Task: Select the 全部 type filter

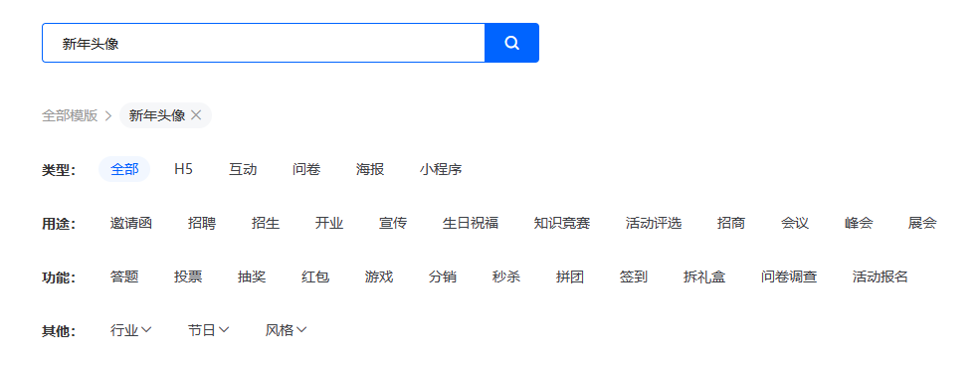Action: 124,169
